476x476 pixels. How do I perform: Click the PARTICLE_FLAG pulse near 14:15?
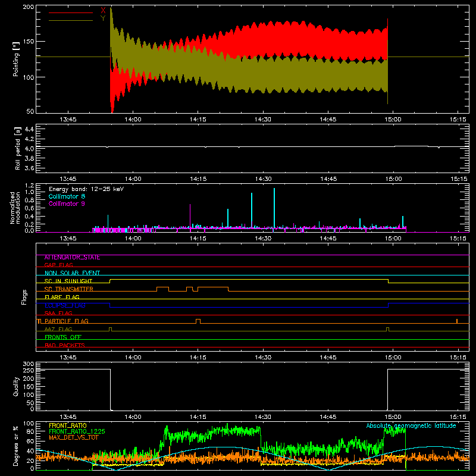(x=198, y=321)
